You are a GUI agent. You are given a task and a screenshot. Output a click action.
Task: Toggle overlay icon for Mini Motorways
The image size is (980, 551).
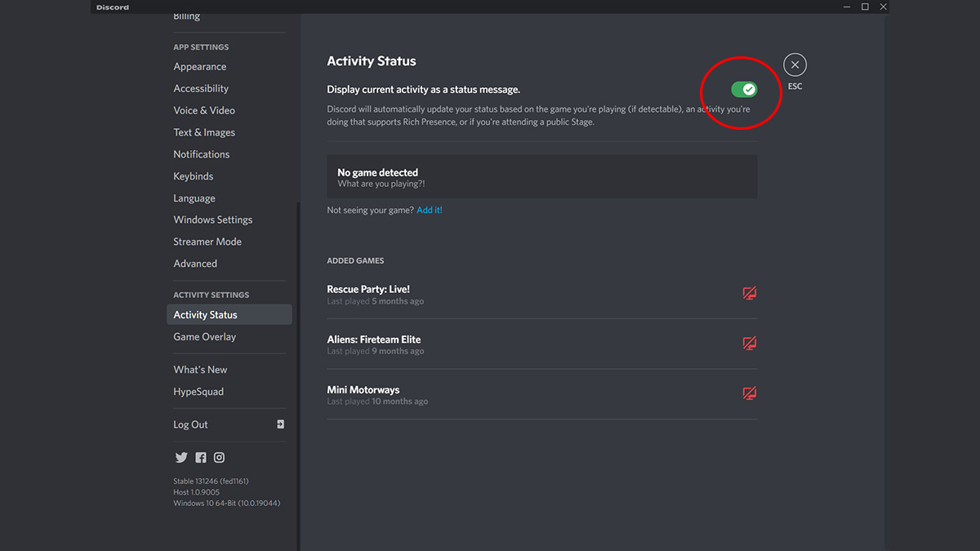click(x=749, y=394)
